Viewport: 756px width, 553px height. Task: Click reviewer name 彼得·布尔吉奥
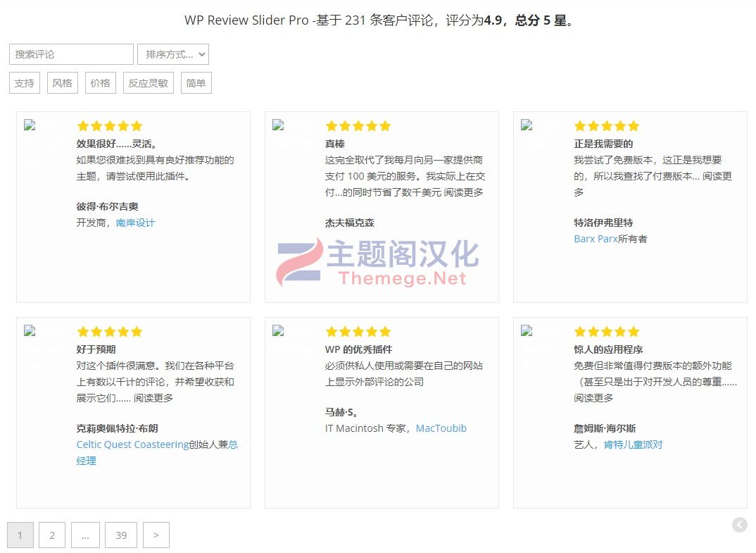point(107,206)
